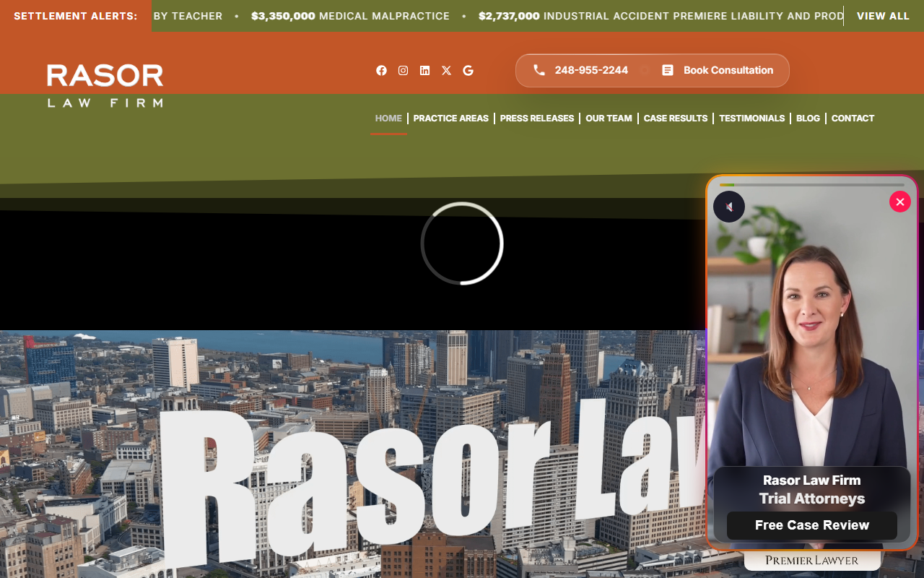Open the Testimonials menu item

pyautogui.click(x=751, y=118)
